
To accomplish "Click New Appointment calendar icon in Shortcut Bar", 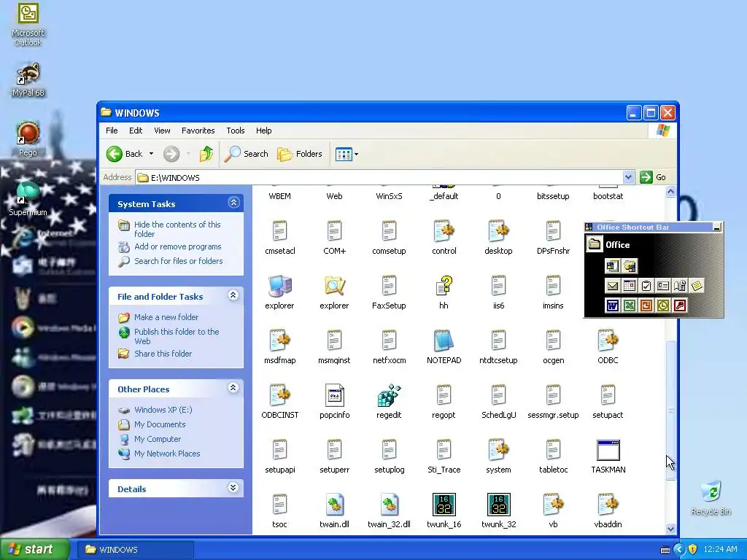I will pyautogui.click(x=630, y=286).
